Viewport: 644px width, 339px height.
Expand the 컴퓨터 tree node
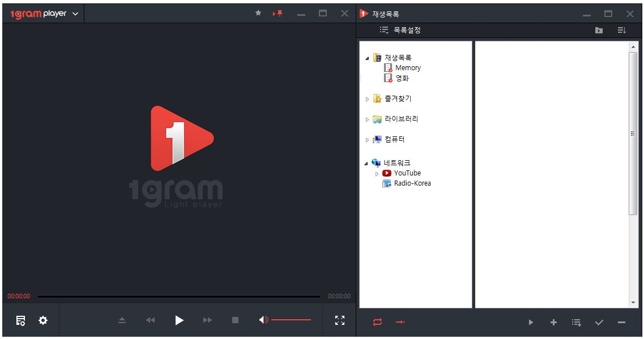click(367, 140)
